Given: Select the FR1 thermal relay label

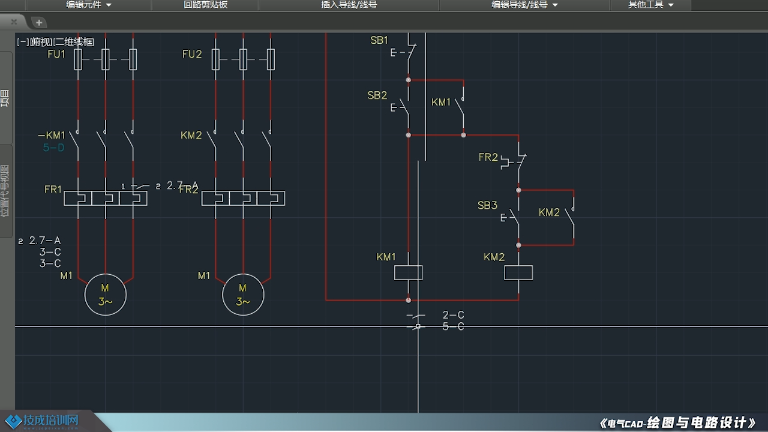Looking at the screenshot, I should click(53, 189).
